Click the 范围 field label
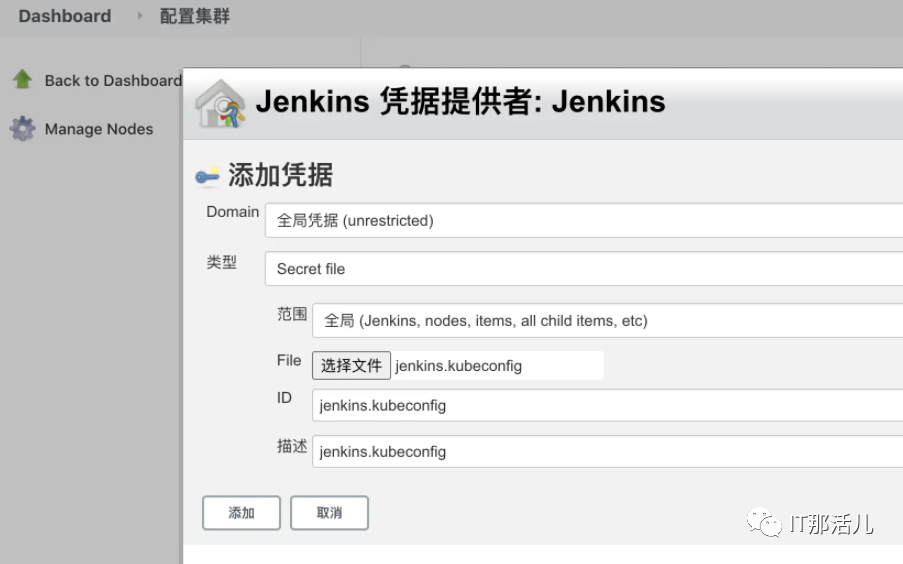Screen dimensions: 903x564 point(292,314)
